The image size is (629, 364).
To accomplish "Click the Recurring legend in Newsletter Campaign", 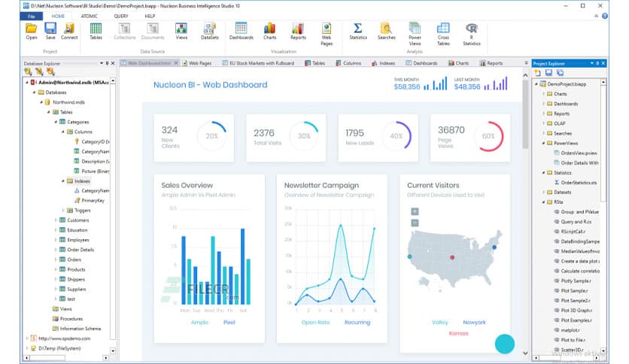I will [x=357, y=323].
